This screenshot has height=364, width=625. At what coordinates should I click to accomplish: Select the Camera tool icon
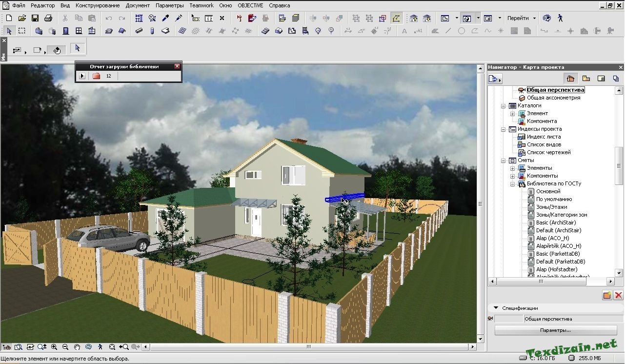(610, 31)
